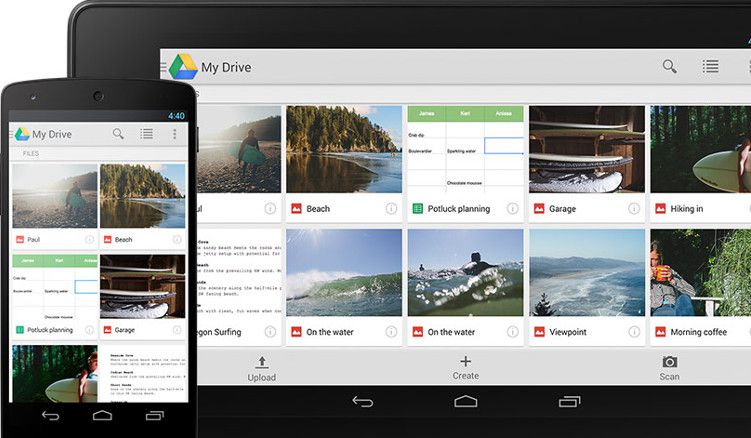Tap the Upload button on the tablet
This screenshot has width=751, height=438.
[x=262, y=369]
